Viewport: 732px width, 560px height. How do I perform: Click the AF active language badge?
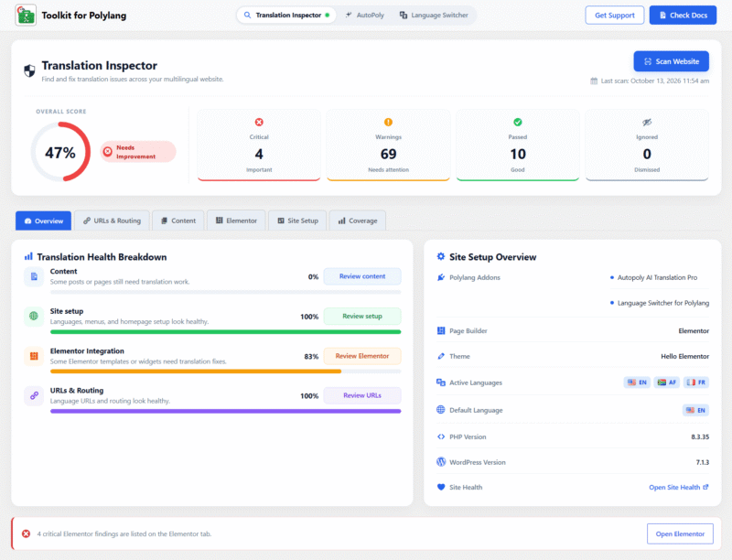(x=667, y=382)
